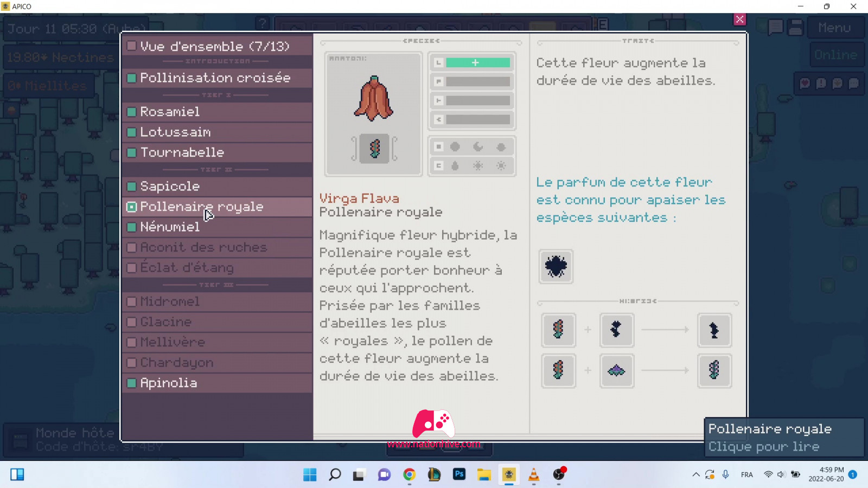Click the Pollenaire royale parent in the first hybrid row
Screen dimensions: 868x488
point(558,330)
